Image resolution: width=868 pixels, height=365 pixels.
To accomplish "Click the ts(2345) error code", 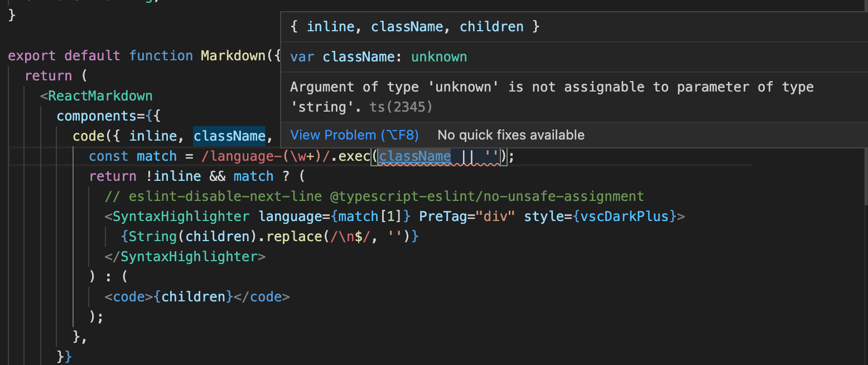I will click(401, 107).
